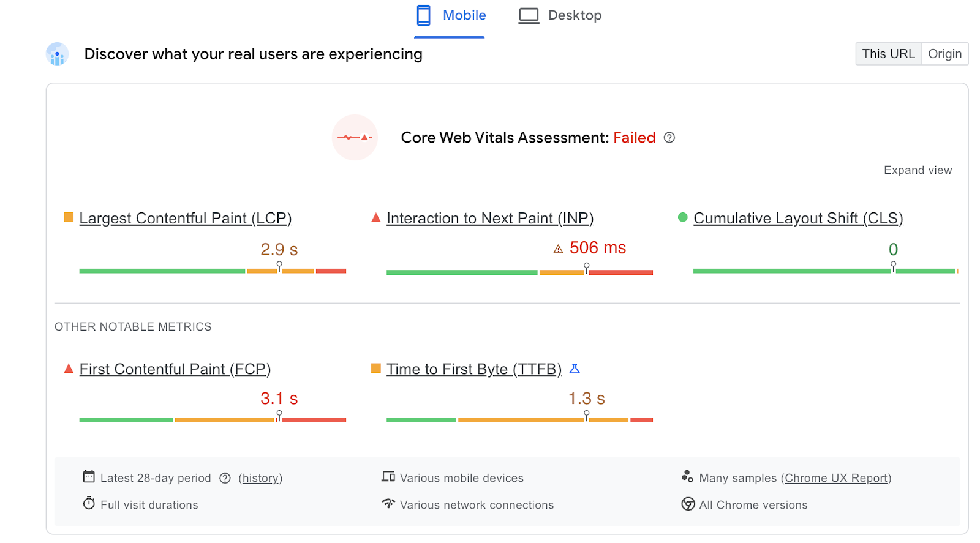Click the CrUX users chart icon
Screen dimensions: 980x543
pyautogui.click(x=57, y=54)
